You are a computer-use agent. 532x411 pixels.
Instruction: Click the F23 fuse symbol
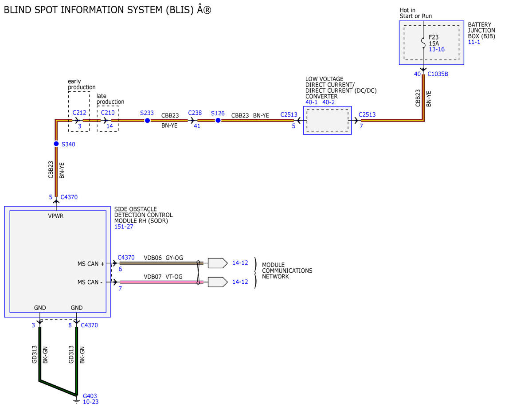pos(423,43)
